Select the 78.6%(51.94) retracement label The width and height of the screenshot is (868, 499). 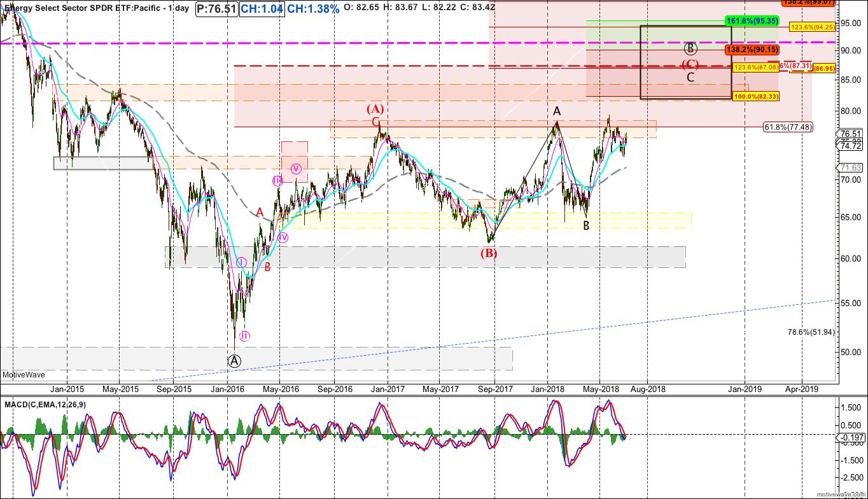click(811, 332)
